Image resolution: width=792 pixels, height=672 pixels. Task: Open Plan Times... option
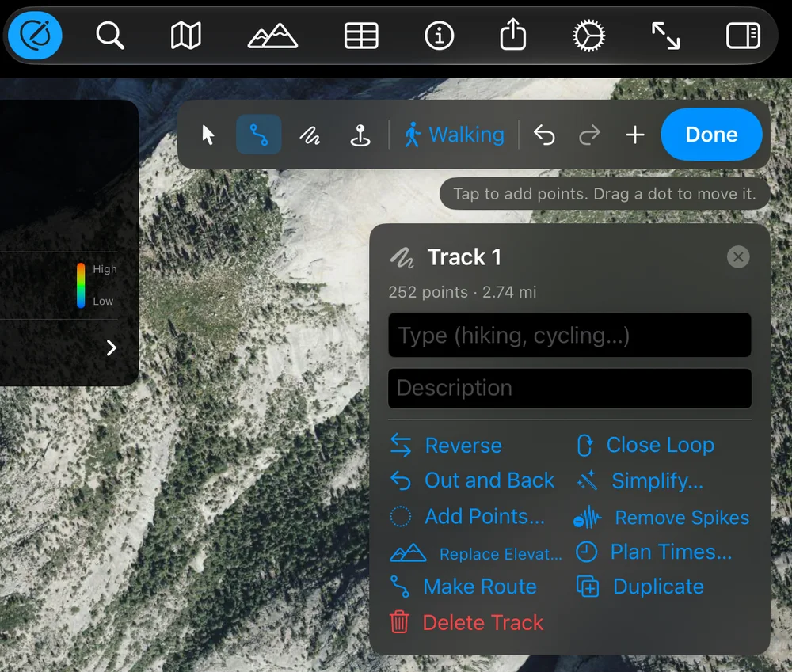coord(653,552)
